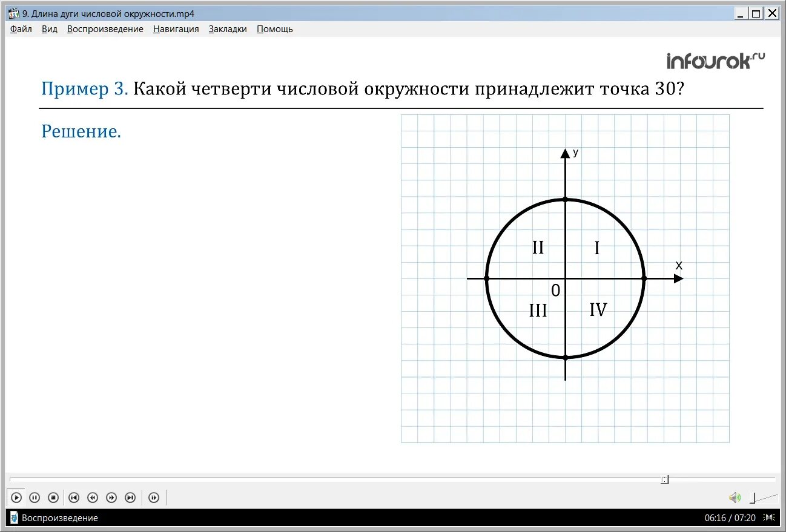Jump to the previous file button
The width and height of the screenshot is (786, 532).
74,498
